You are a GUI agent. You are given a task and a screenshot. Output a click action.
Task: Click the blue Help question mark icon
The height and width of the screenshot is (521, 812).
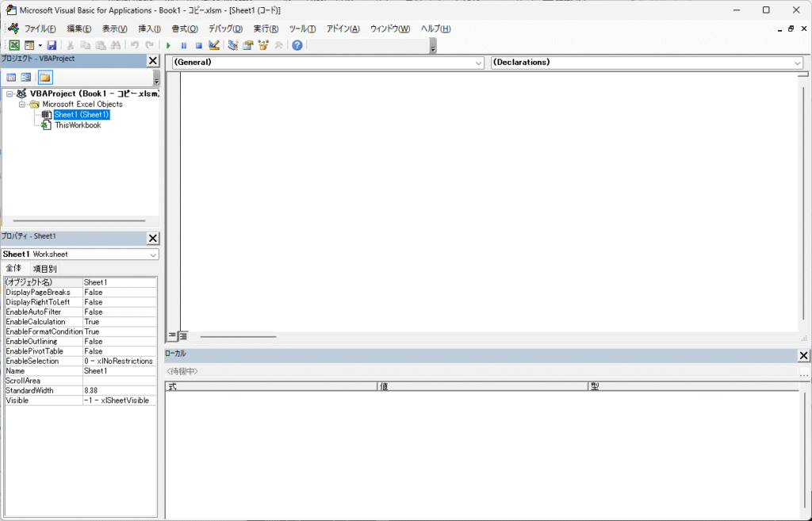pos(297,45)
